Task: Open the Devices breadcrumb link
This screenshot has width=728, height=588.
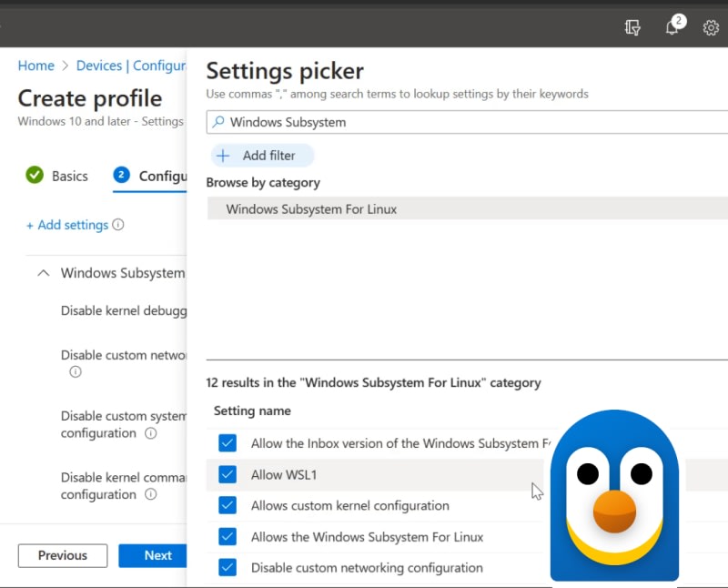Action: tap(99, 66)
